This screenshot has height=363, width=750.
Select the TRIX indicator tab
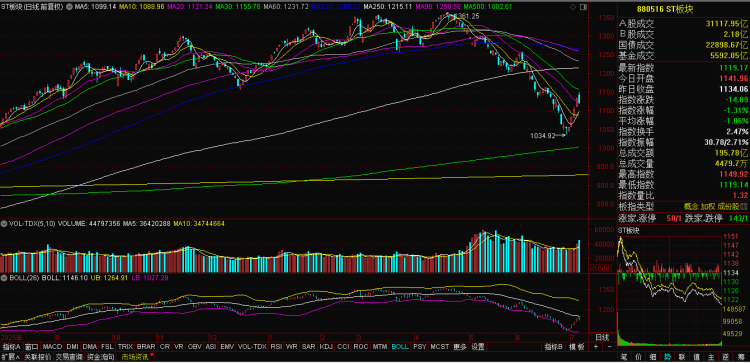(125, 347)
